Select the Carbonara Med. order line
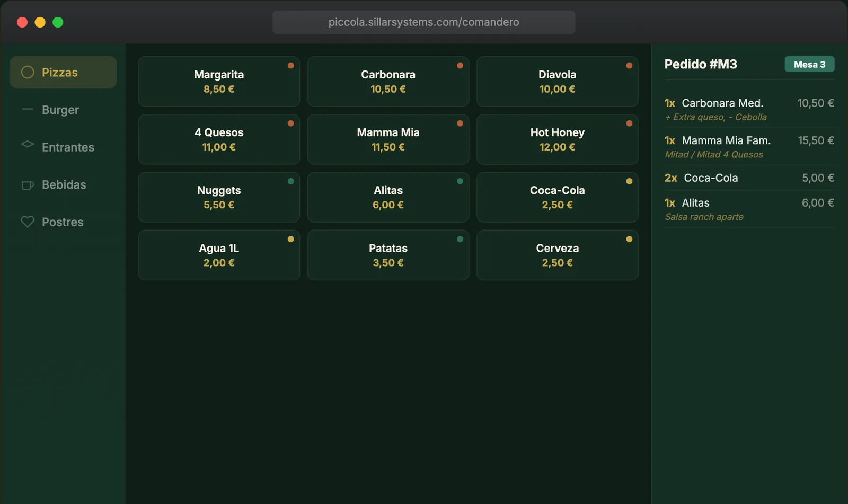This screenshot has width=848, height=504. tap(749, 109)
